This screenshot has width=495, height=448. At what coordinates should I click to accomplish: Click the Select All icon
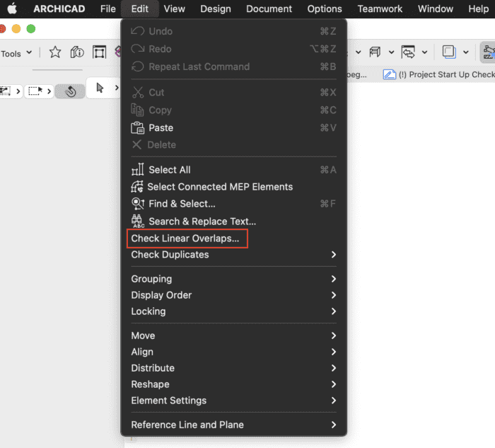point(138,169)
